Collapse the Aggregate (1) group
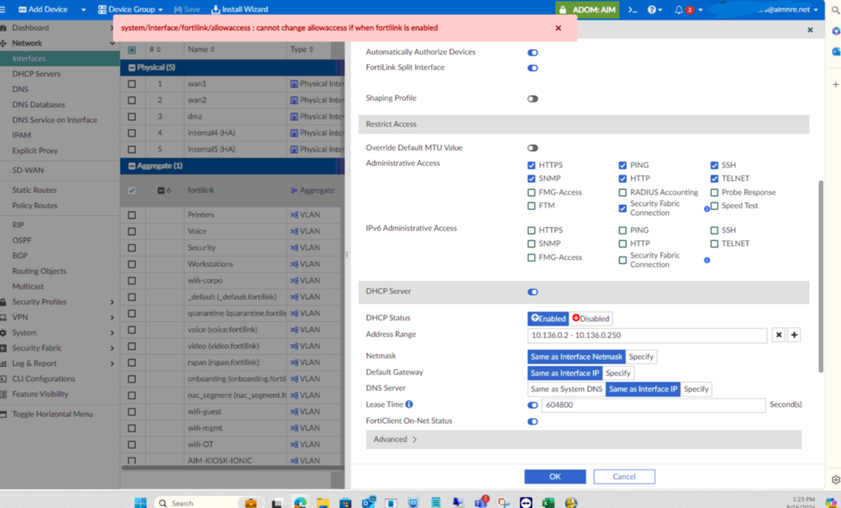The image size is (841, 508). (x=131, y=166)
